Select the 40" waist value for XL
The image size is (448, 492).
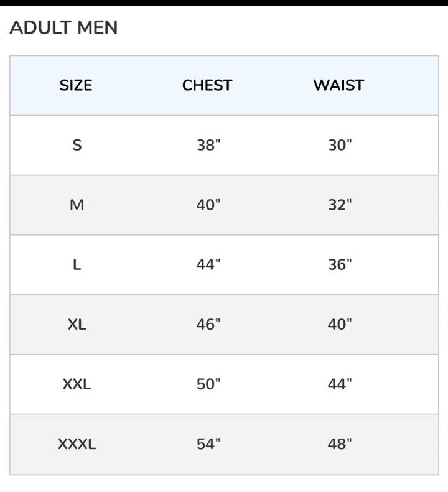[x=340, y=325]
